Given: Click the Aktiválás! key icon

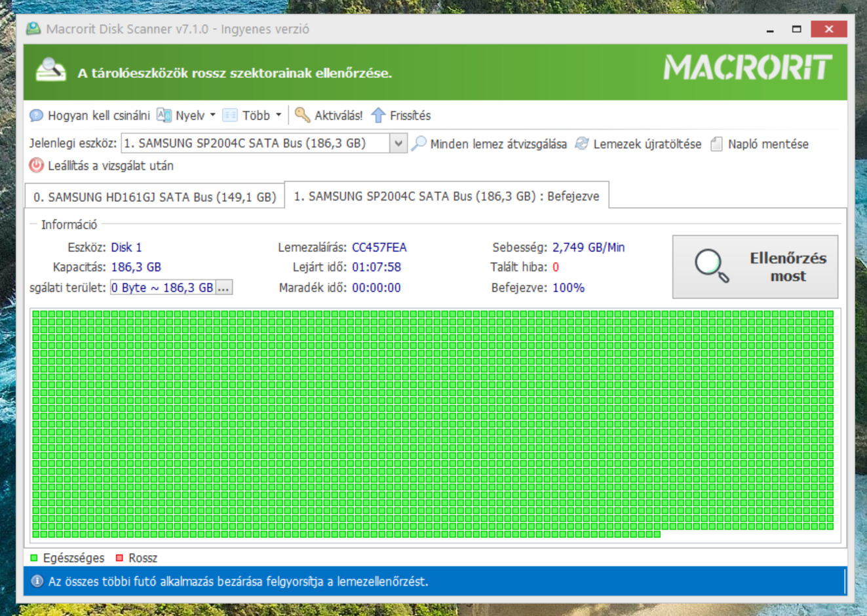Looking at the screenshot, I should pos(302,115).
